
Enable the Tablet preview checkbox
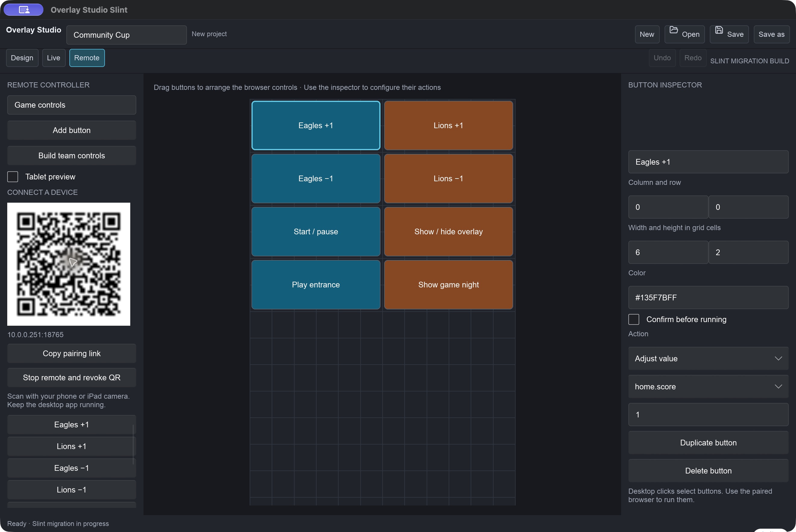tap(13, 177)
